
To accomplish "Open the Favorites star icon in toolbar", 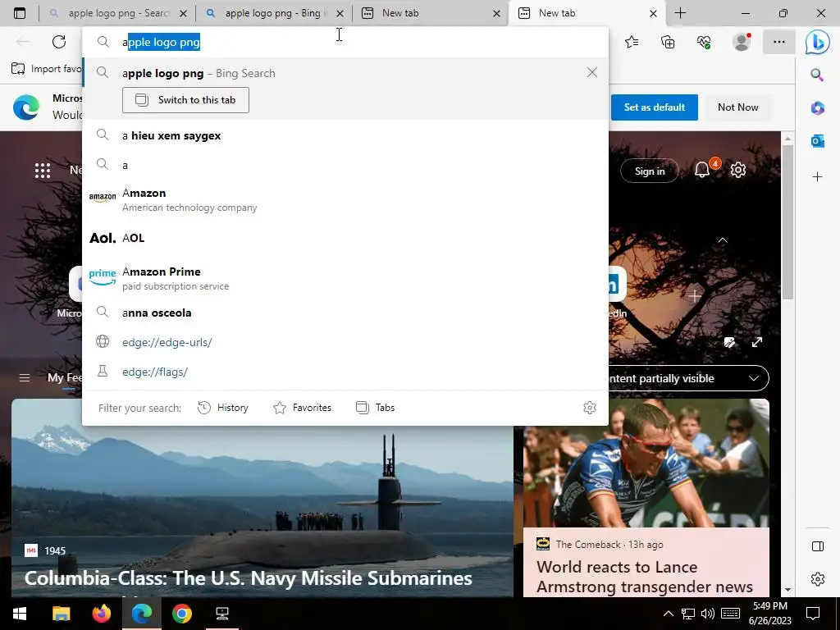I will (x=632, y=42).
